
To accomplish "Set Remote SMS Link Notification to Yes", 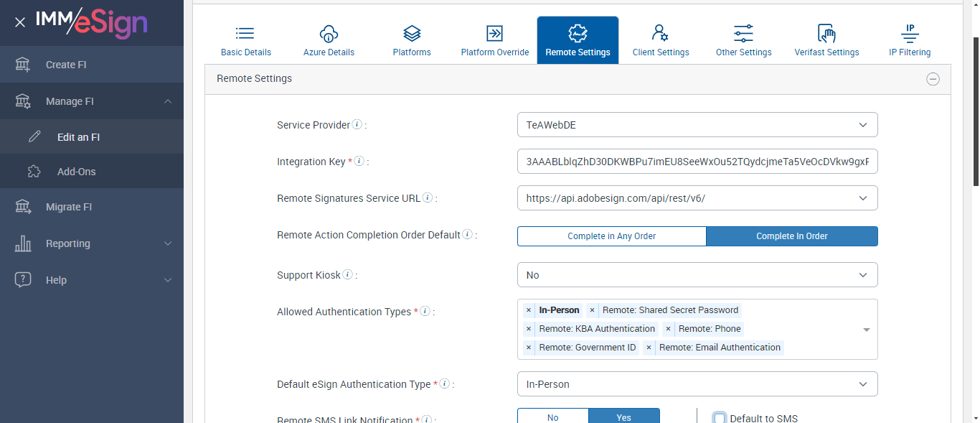I will 624,416.
